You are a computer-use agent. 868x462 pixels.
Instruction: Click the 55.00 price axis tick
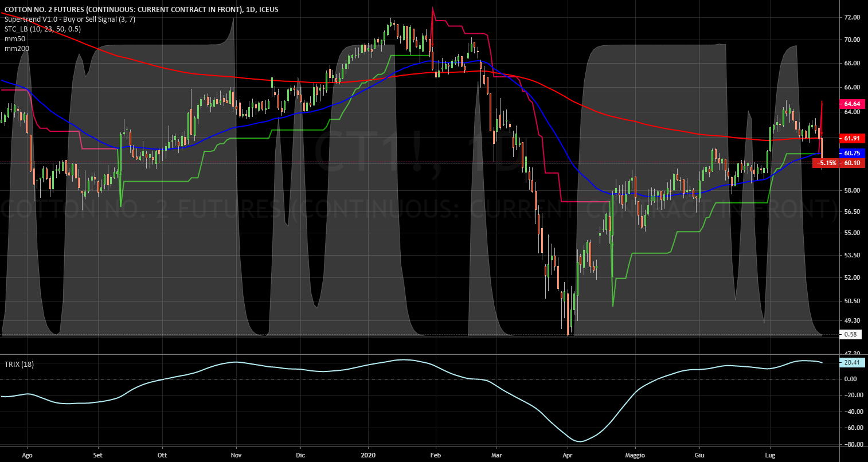click(851, 233)
